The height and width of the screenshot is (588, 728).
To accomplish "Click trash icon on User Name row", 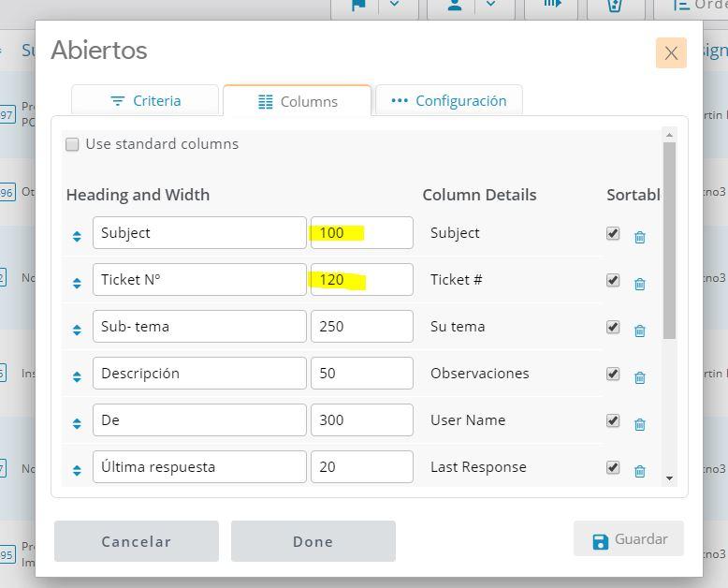I will point(640,424).
